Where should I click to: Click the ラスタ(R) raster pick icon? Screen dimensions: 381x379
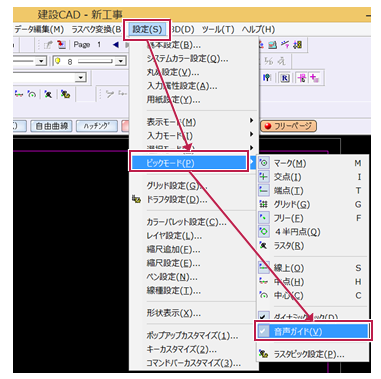(264, 245)
